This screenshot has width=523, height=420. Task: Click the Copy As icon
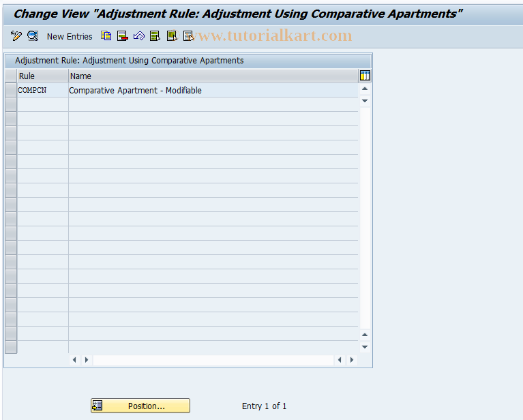(106, 35)
